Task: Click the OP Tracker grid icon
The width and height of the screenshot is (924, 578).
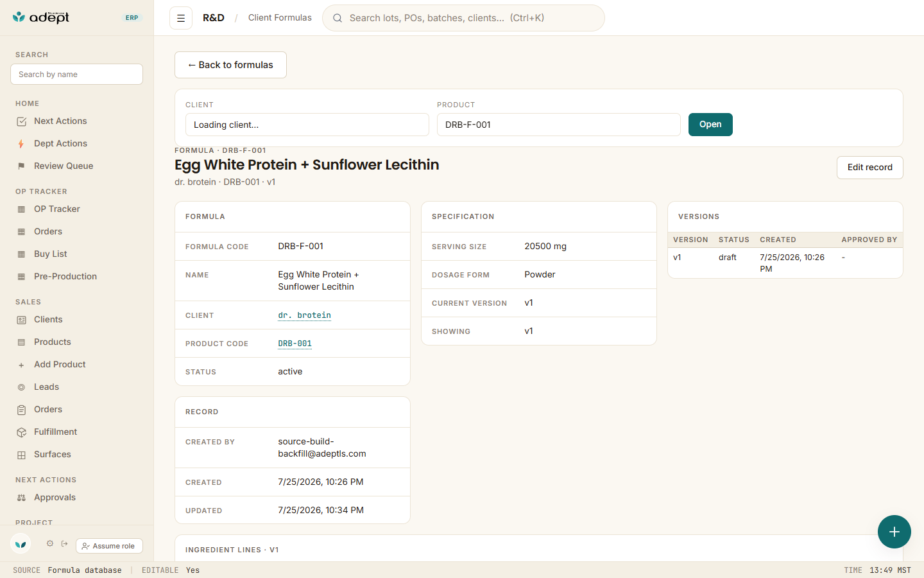Action: point(21,209)
